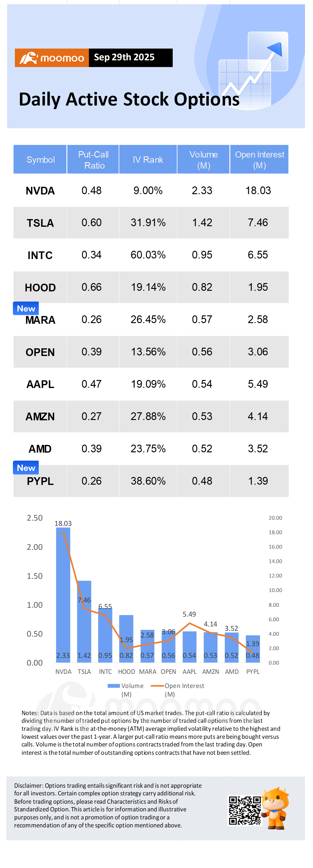Click the moomoo bull logo
Viewport: 313px width, 868px height.
[28, 58]
